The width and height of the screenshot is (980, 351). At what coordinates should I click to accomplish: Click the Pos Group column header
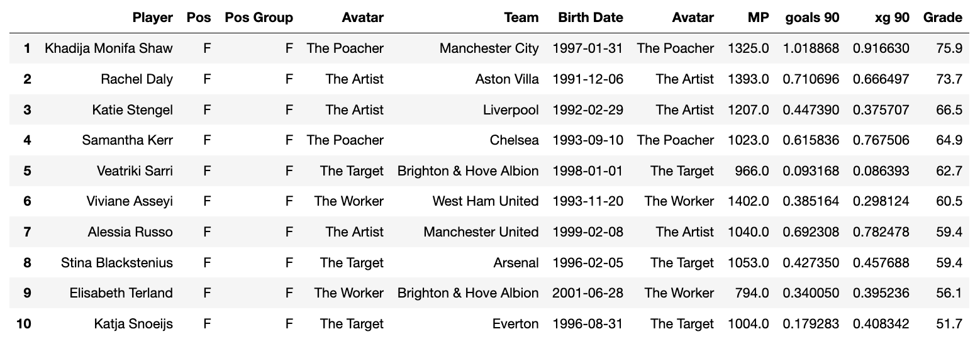point(259,18)
